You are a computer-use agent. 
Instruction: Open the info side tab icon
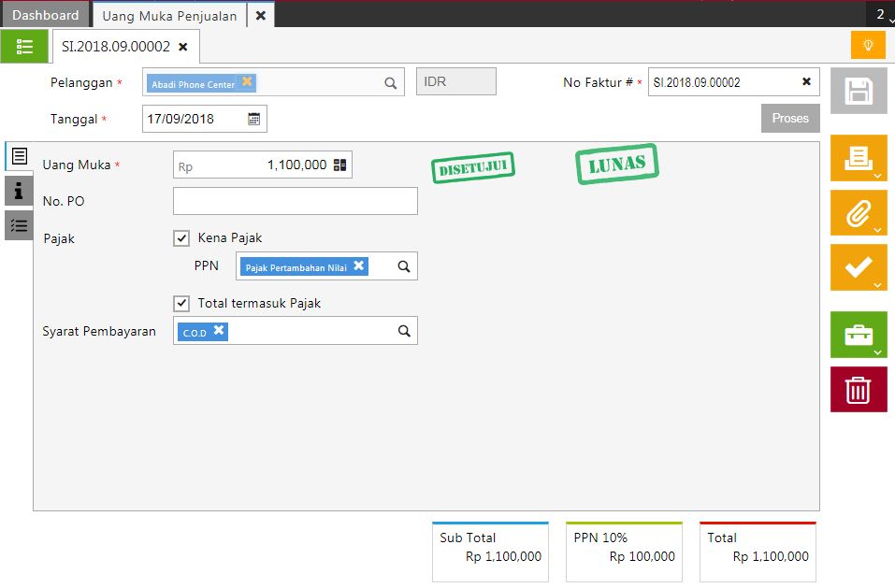pyautogui.click(x=19, y=191)
